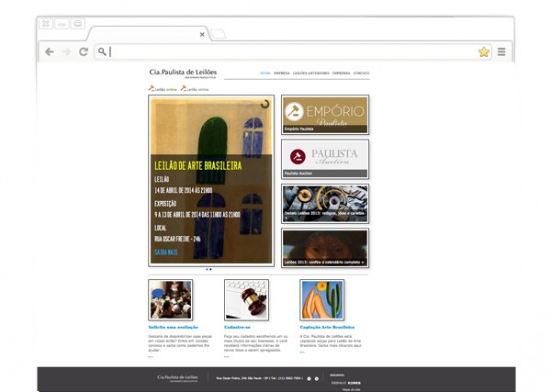Image resolution: width=551 pixels, height=392 pixels.
Task: Click the browser back arrow
Action: click(50, 52)
